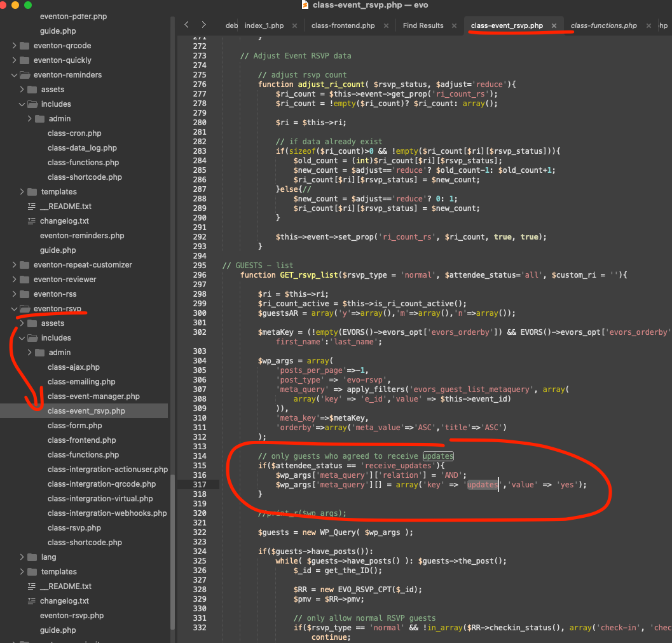Collapse the eventon-reminders folder
Screen dimensions: 672x643
click(x=14, y=75)
